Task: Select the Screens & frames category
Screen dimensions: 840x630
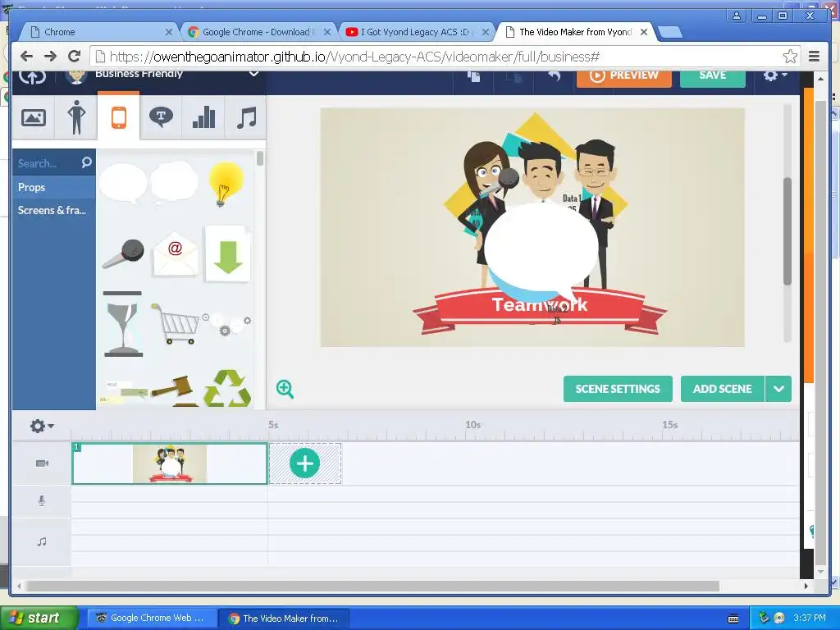Action: pyautogui.click(x=54, y=210)
